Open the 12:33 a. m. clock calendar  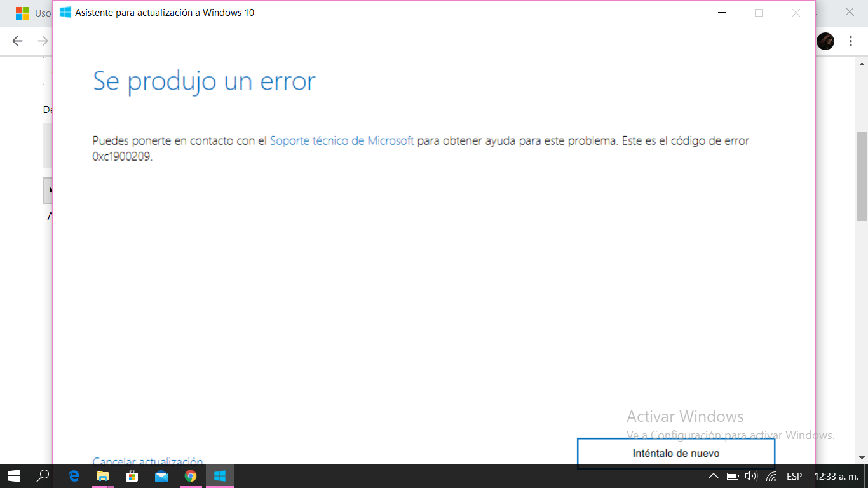point(836,476)
